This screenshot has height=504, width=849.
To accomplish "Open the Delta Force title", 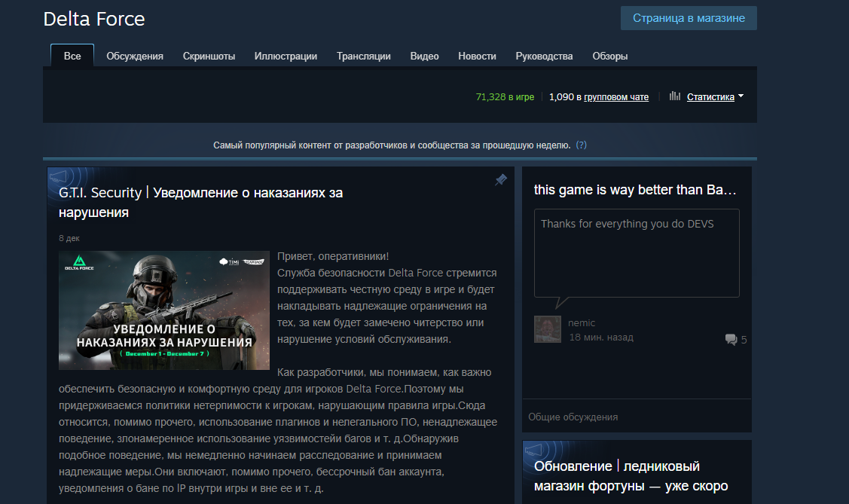I will click(94, 19).
